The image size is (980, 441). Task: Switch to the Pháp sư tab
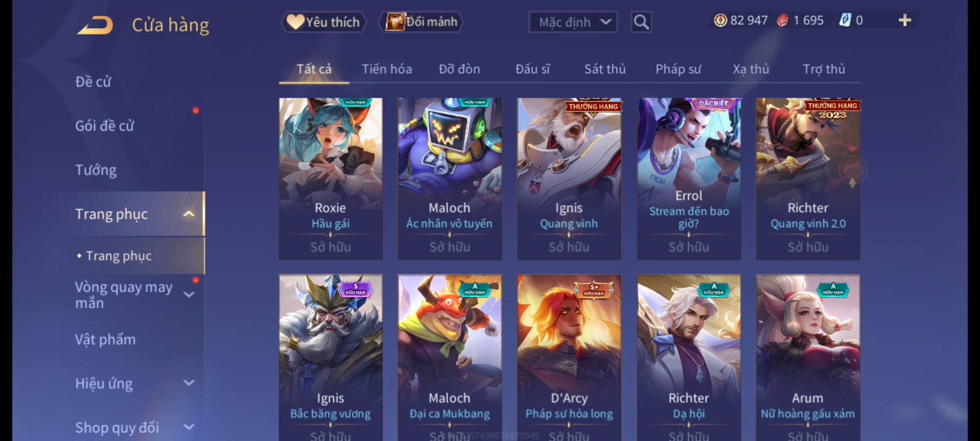[x=678, y=69]
